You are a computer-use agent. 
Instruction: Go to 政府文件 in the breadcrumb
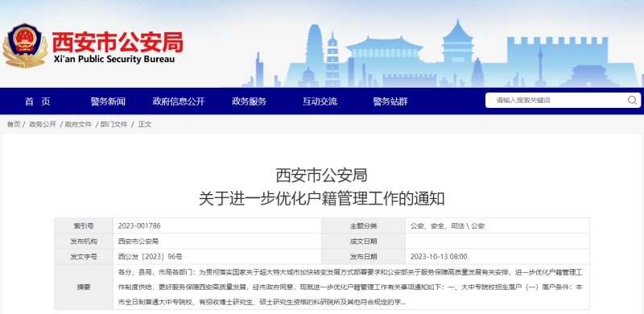(78, 124)
